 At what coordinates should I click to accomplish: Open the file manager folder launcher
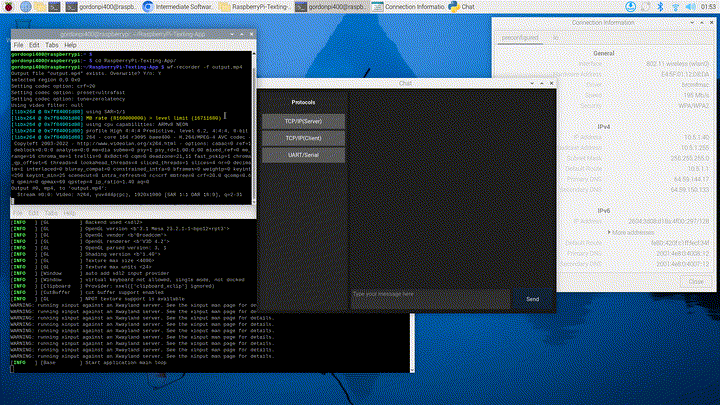[x=40, y=6]
